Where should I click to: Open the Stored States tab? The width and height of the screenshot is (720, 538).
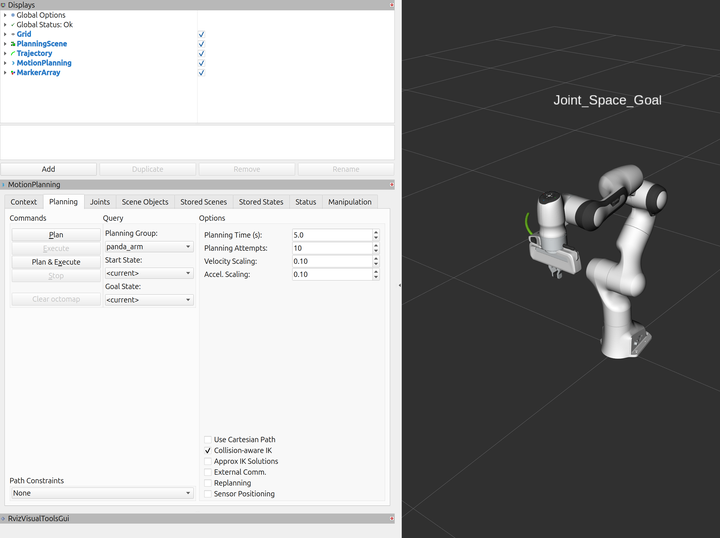point(261,202)
